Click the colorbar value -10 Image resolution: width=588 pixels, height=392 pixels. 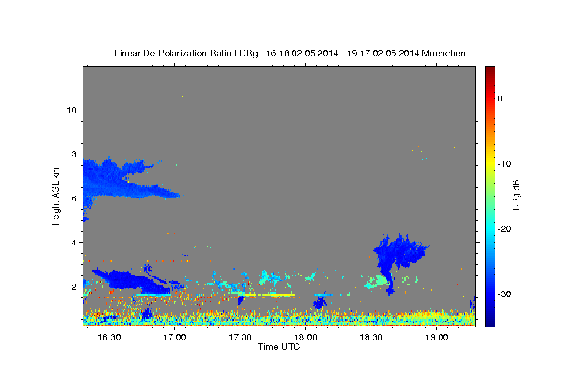tap(504, 164)
